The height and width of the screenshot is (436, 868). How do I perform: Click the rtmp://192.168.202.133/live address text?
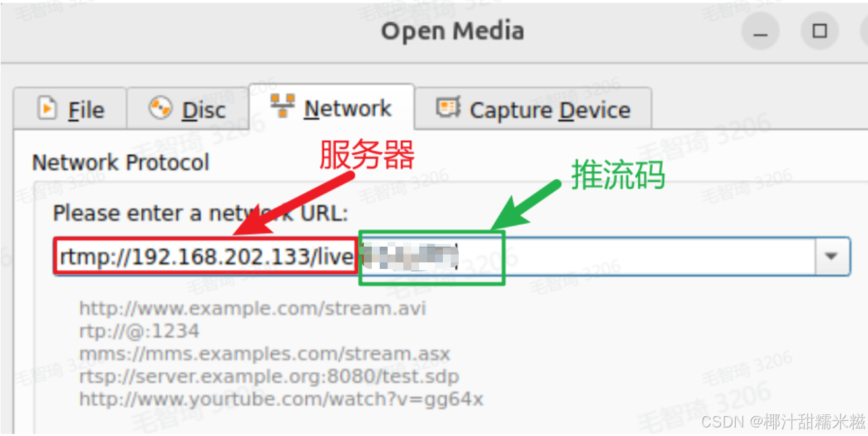click(x=207, y=256)
